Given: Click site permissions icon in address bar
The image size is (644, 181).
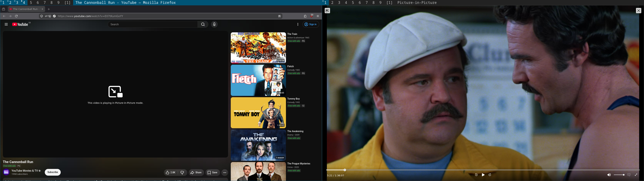Looking at the screenshot, I should pyautogui.click(x=46, y=16).
